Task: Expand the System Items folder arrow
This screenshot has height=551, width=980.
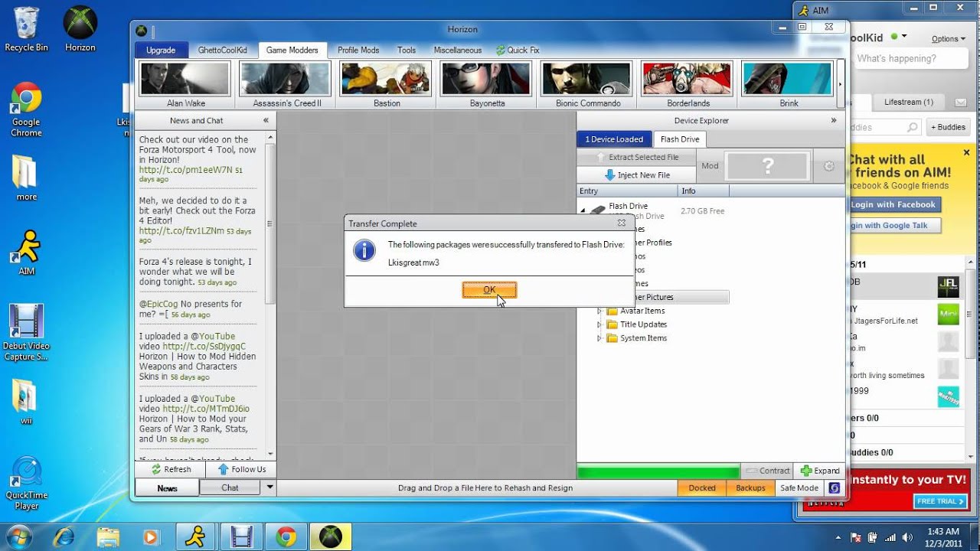Action: 599,338
